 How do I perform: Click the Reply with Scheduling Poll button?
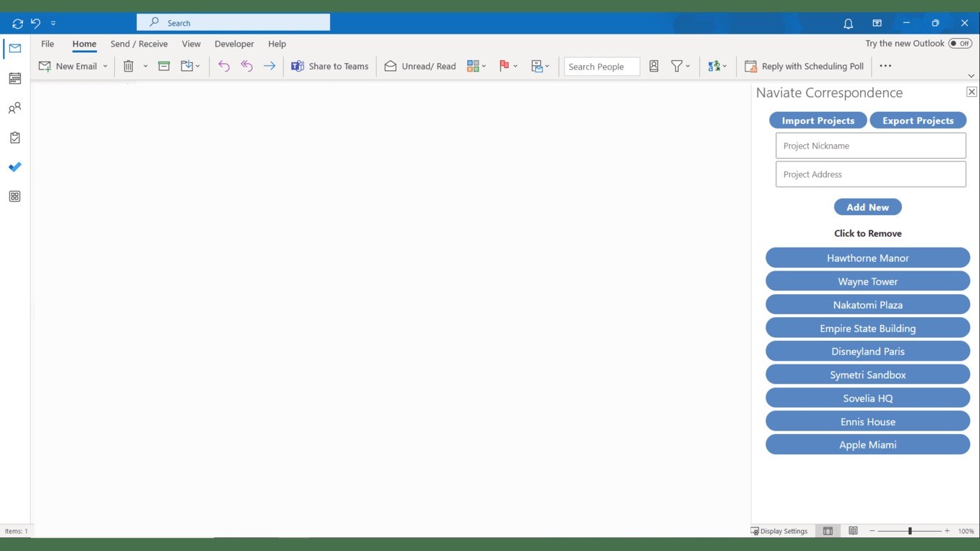click(x=804, y=66)
